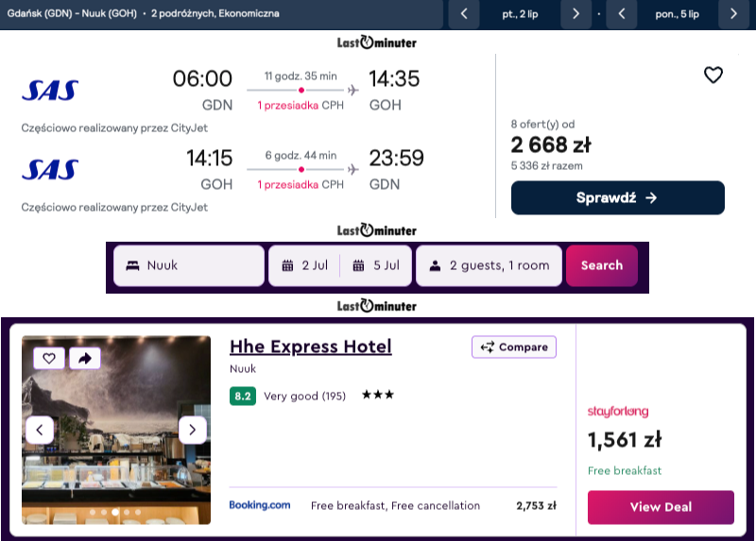Expand the 2 guests, 1 room selector
756x541 pixels.
(489, 265)
